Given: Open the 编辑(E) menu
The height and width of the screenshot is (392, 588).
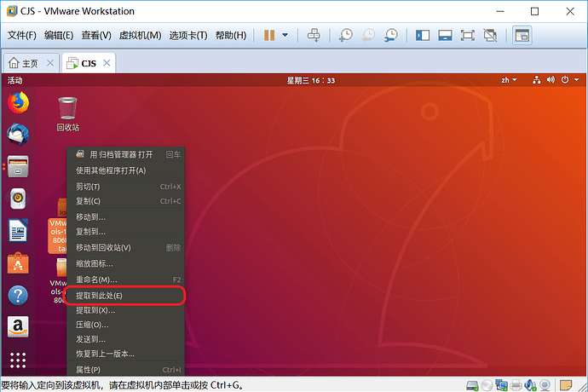Looking at the screenshot, I should [x=59, y=35].
